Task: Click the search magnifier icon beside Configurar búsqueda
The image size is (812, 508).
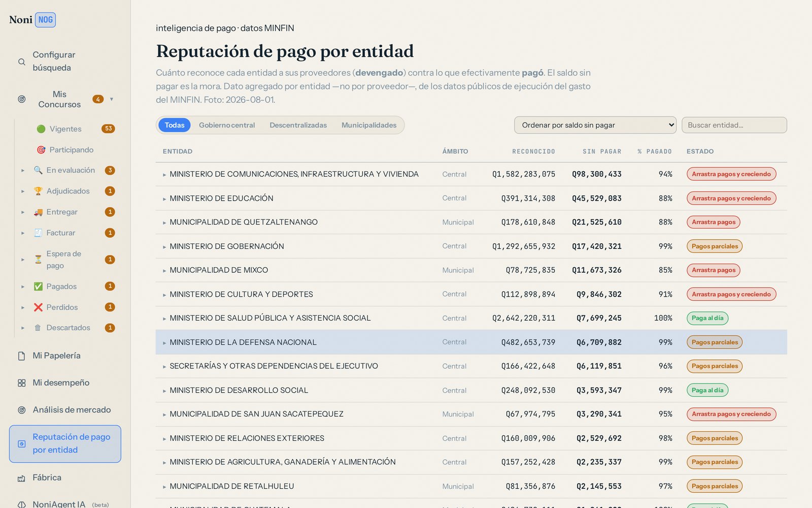Action: click(x=21, y=61)
